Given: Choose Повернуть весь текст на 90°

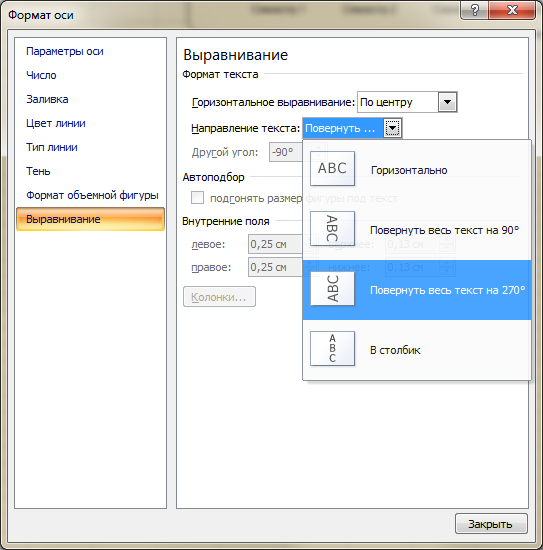Looking at the screenshot, I should click(x=417, y=230).
